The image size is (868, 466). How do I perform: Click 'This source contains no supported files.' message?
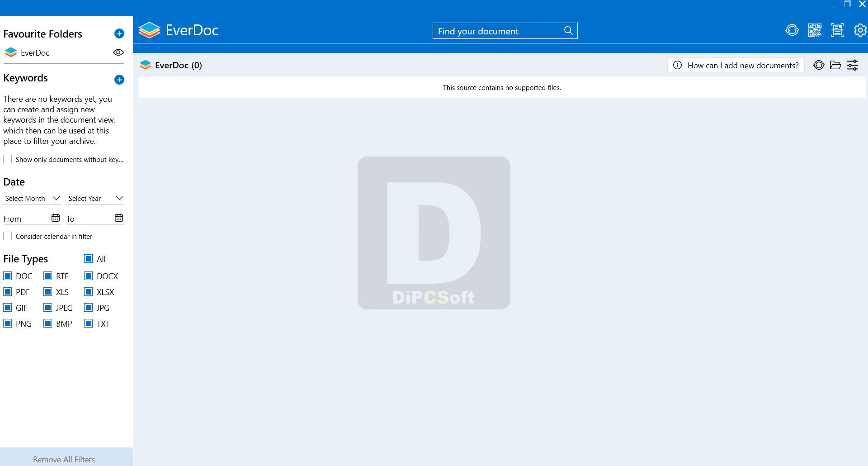pos(502,88)
